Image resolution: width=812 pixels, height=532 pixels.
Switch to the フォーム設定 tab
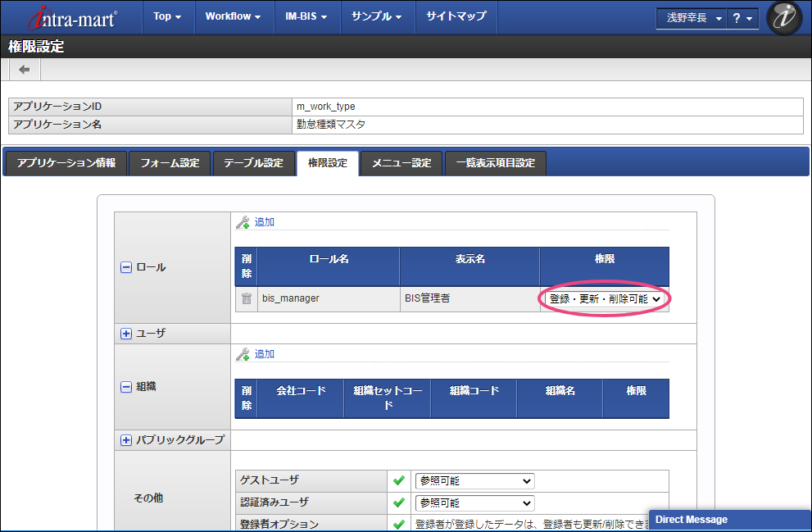click(x=170, y=163)
